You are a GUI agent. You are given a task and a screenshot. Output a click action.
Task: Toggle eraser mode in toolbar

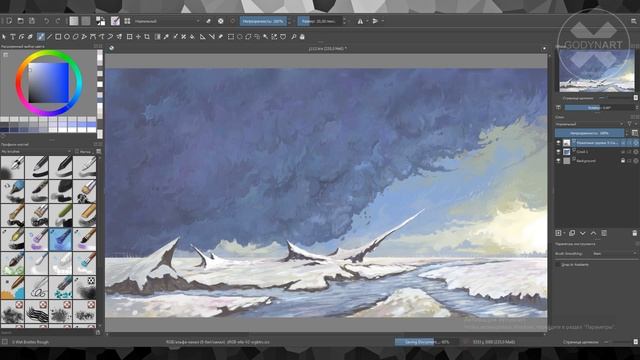[209, 21]
